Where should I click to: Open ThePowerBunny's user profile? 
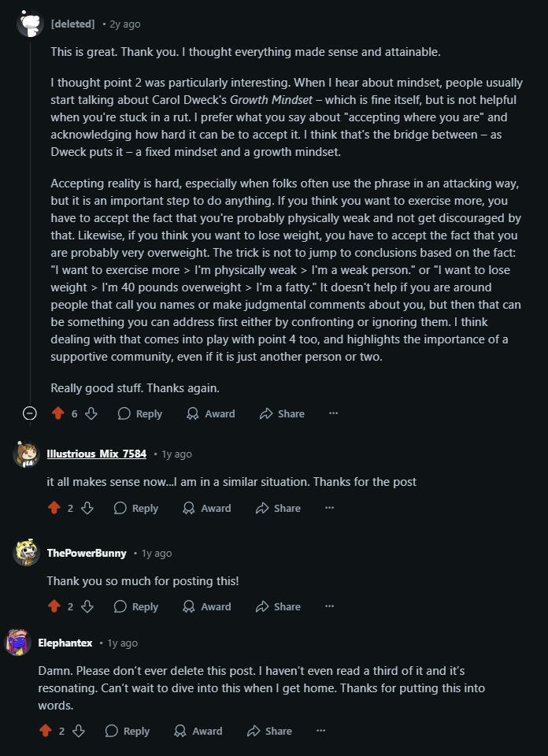(87, 553)
